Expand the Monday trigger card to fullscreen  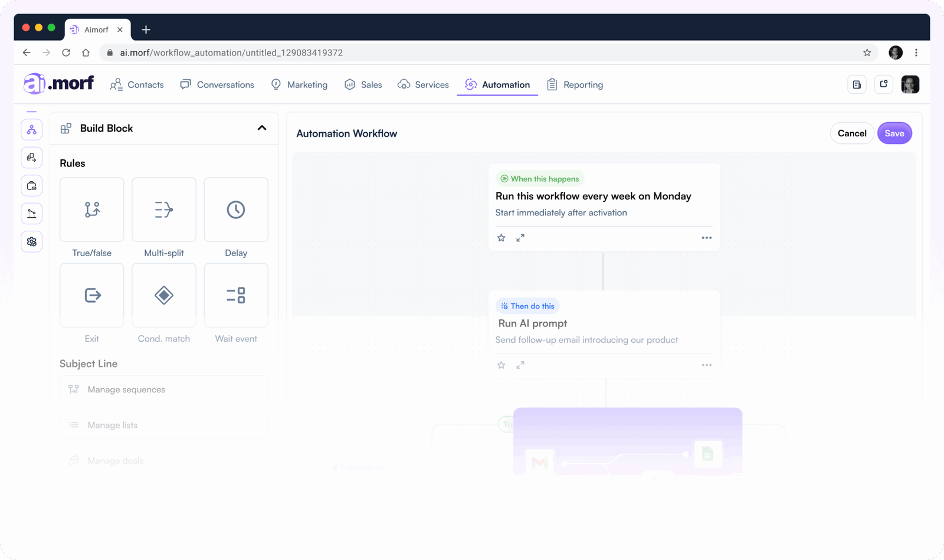(x=520, y=238)
